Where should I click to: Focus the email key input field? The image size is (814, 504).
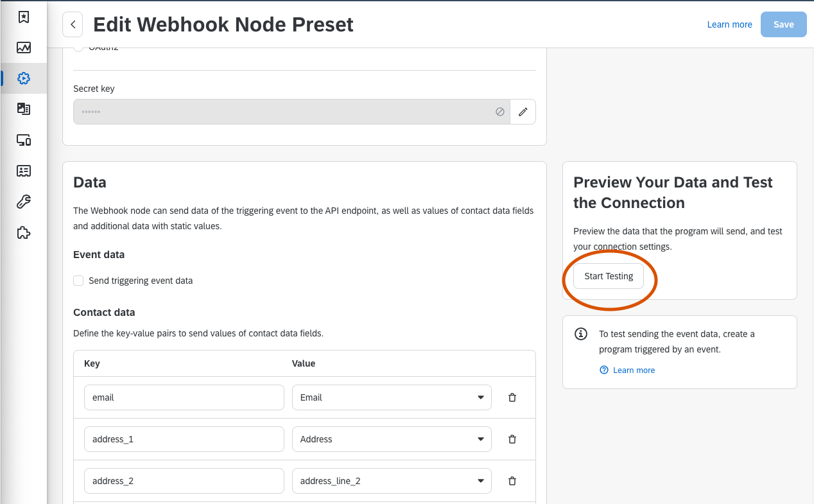pos(184,397)
